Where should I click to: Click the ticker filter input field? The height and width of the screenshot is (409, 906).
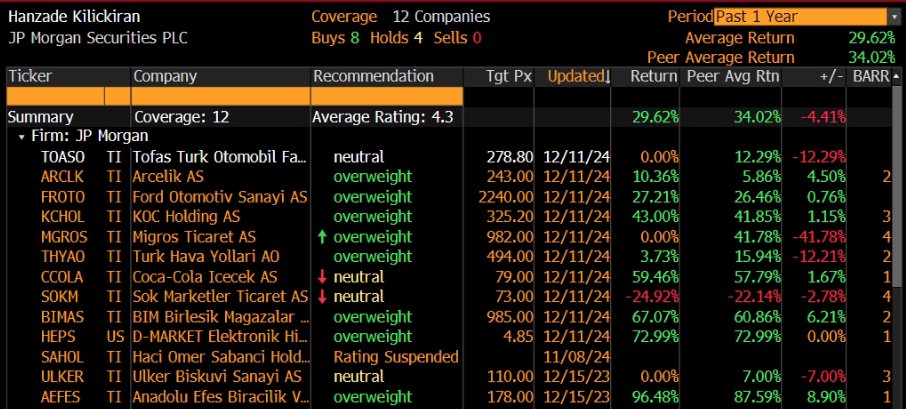pyautogui.click(x=55, y=96)
